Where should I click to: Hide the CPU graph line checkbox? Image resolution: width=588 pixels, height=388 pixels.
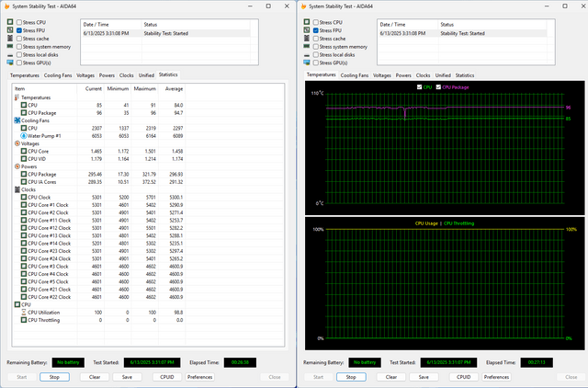(419, 87)
